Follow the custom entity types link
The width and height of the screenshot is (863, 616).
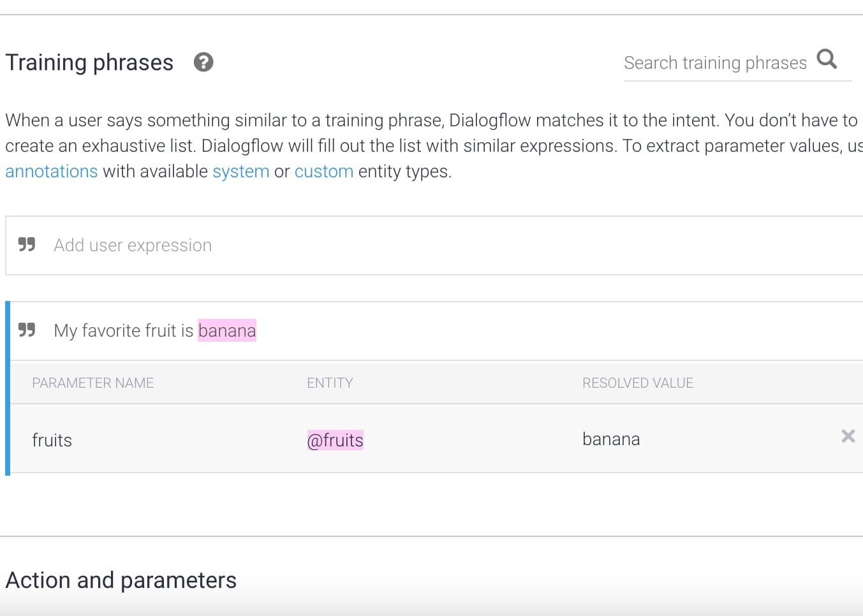tap(323, 172)
